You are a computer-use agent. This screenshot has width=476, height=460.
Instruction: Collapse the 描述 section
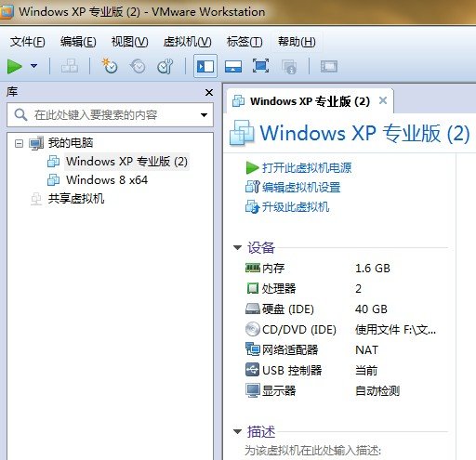(238, 432)
